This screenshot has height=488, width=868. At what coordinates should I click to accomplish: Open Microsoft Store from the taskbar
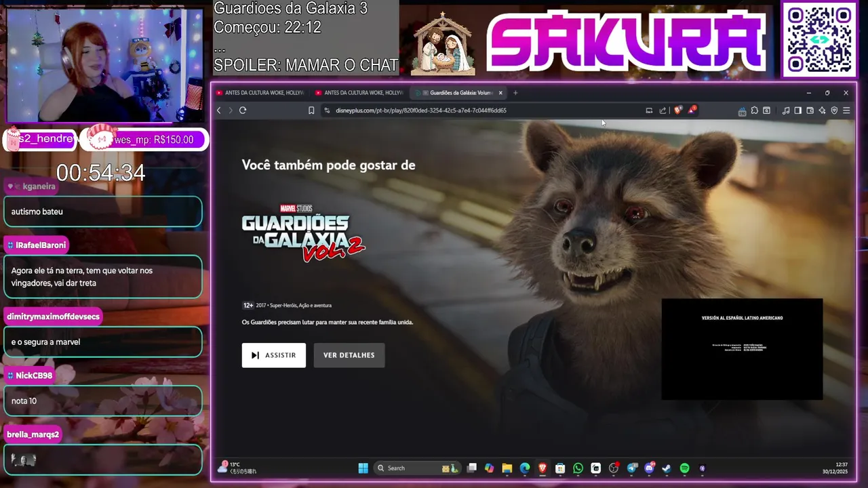pos(560,468)
